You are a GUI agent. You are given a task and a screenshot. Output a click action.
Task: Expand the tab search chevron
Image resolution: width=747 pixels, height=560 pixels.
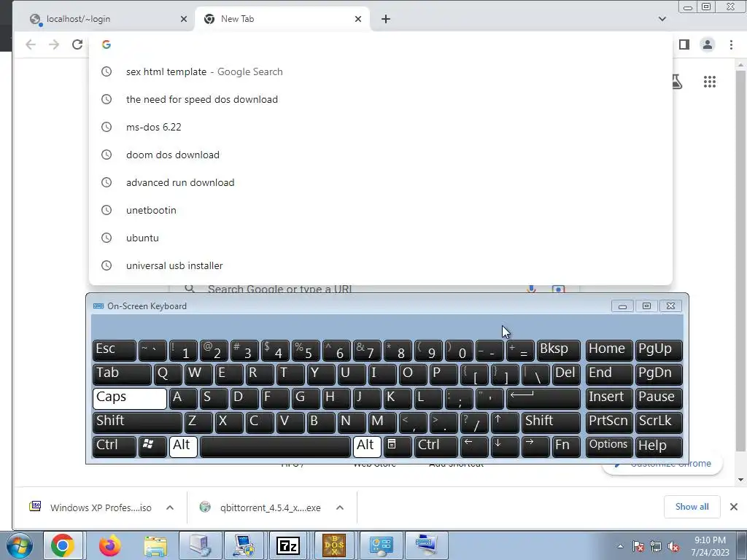[662, 19]
